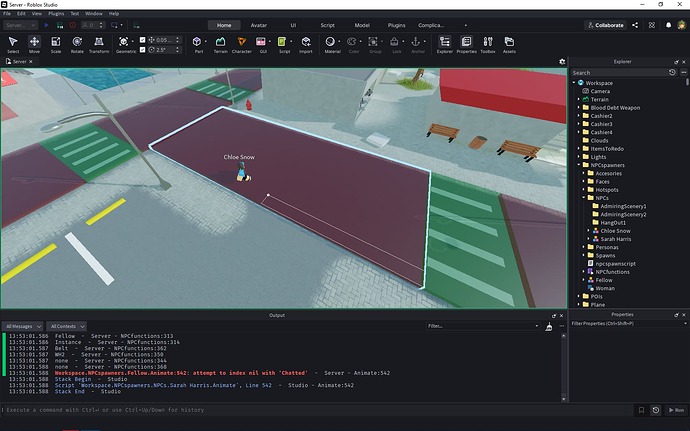
Task: Open command history icon
Action: 656,410
